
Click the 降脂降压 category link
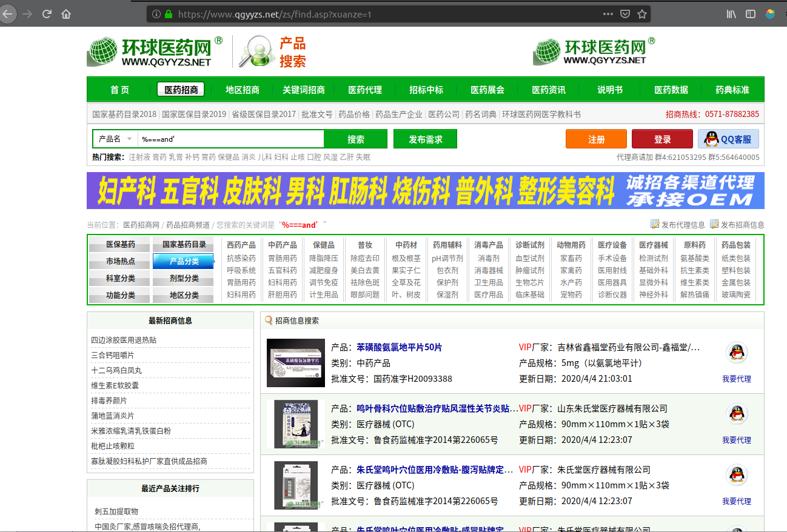324,258
